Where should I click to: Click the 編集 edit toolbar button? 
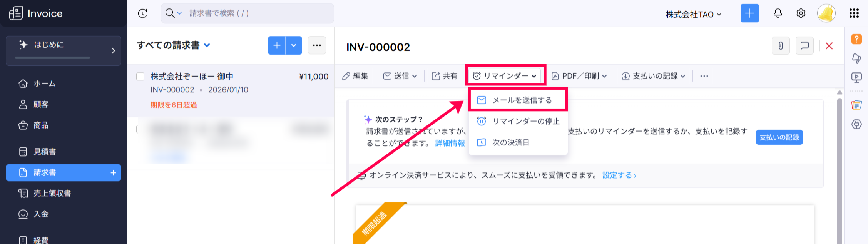point(355,76)
